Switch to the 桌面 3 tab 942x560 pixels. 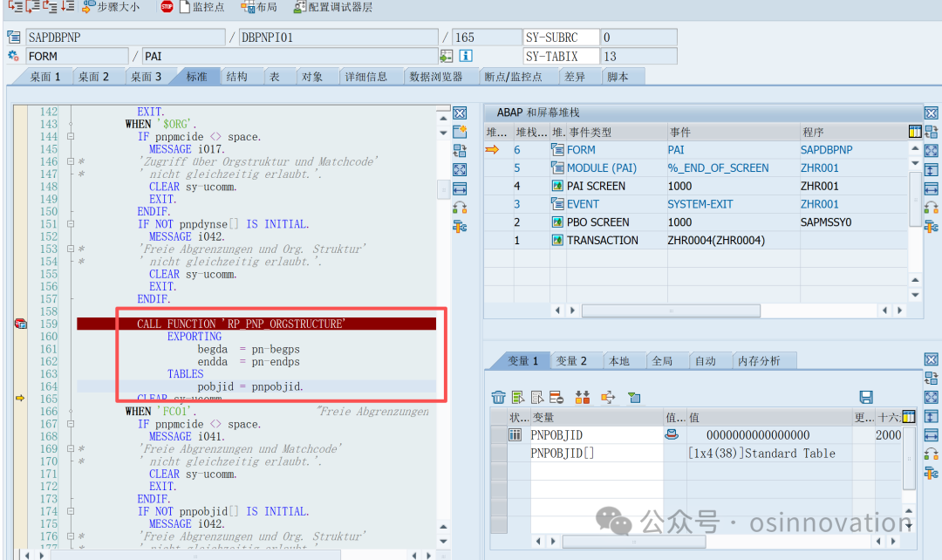click(x=146, y=76)
